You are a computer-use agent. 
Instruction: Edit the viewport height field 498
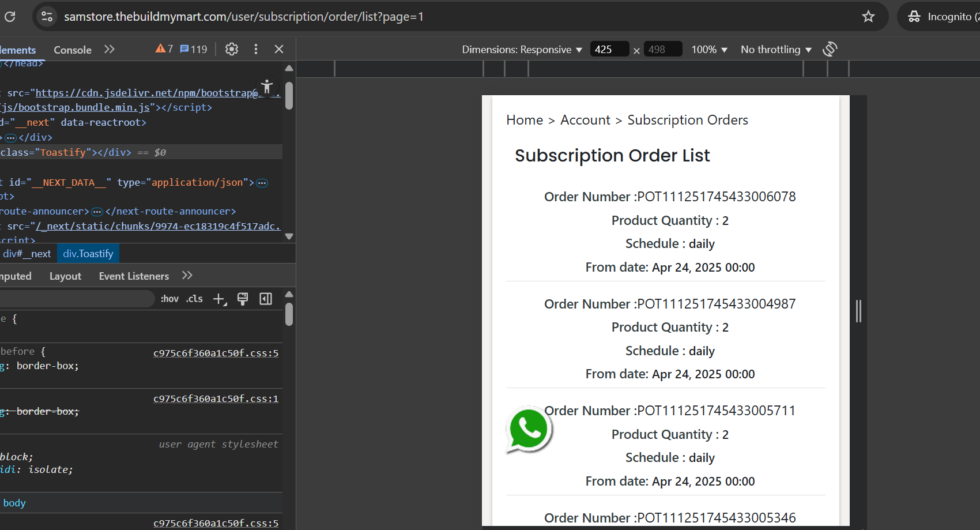[662, 50]
